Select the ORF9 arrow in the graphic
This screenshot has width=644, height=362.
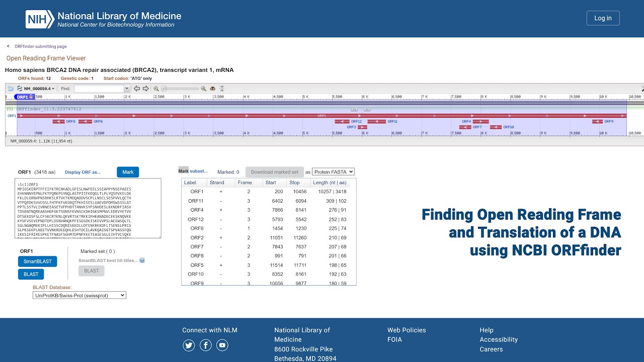coord(597,121)
